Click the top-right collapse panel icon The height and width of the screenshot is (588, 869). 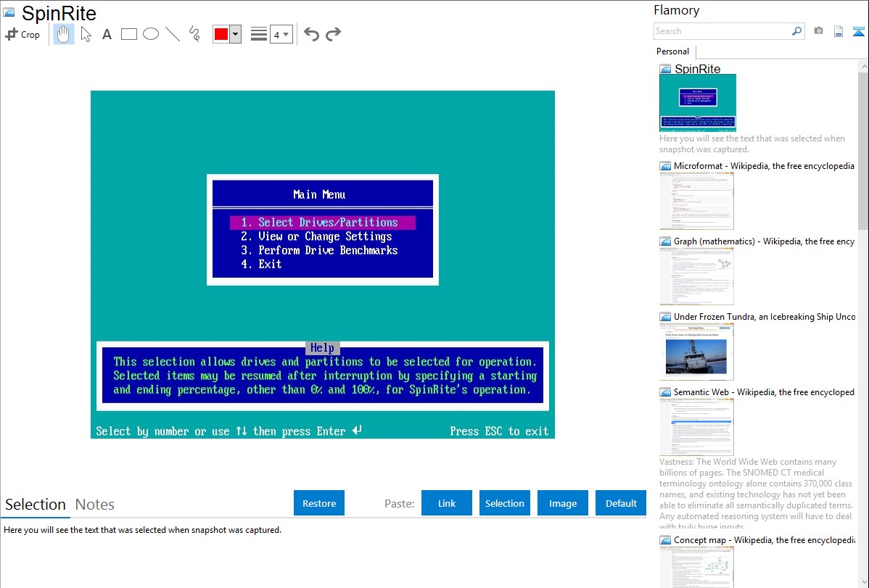[858, 31]
